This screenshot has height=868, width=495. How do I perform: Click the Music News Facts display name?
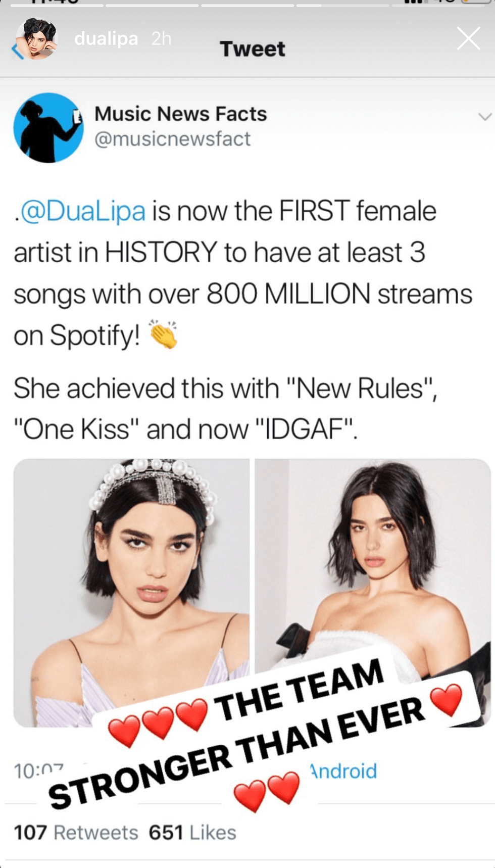tap(180, 114)
